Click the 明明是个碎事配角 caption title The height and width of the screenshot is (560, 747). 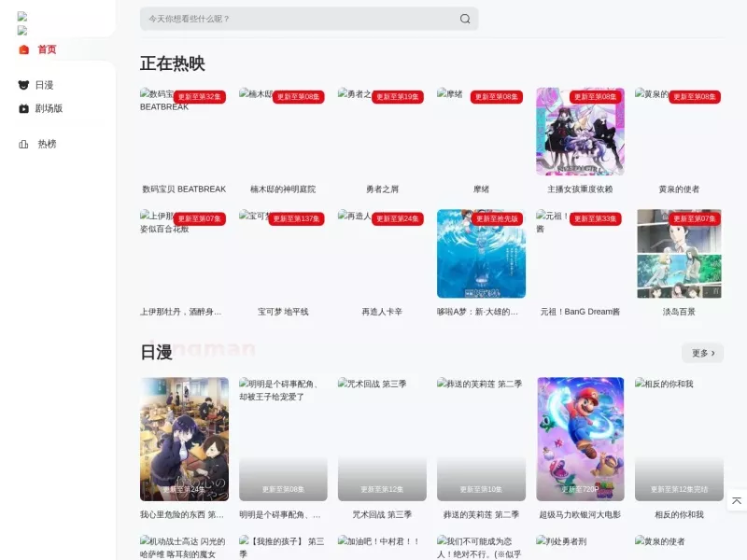pos(279,515)
